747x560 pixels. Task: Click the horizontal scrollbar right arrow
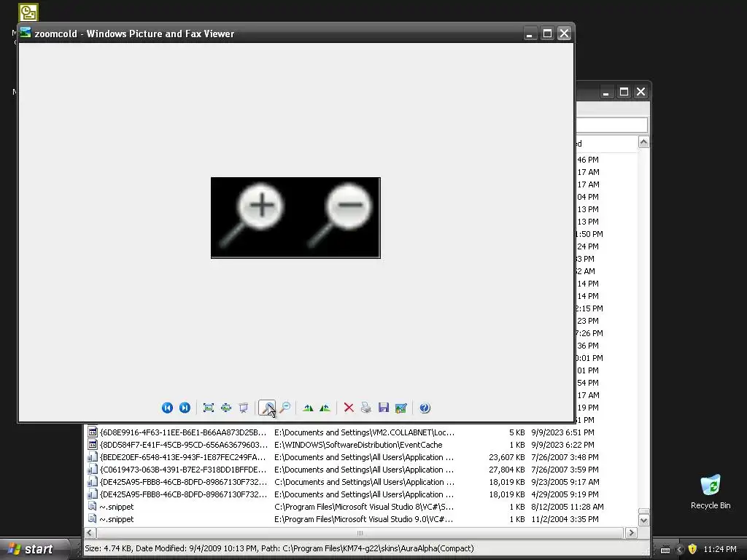[632, 533]
